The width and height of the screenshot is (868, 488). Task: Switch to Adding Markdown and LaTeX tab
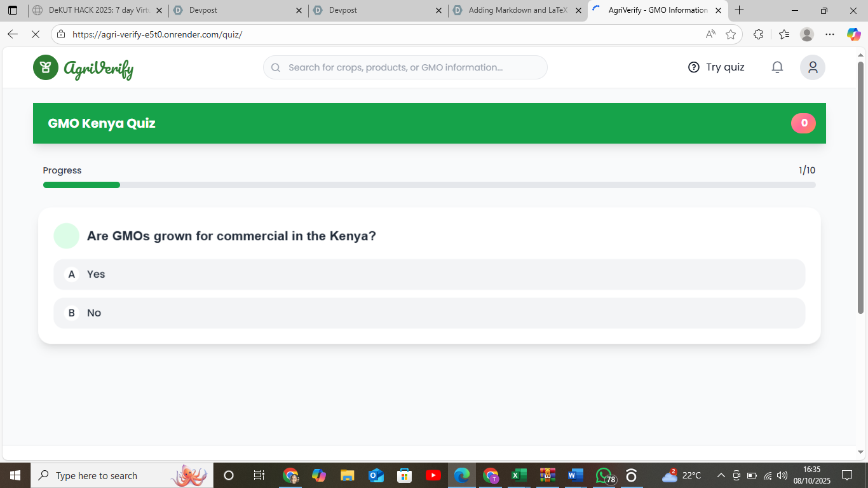pyautogui.click(x=518, y=10)
